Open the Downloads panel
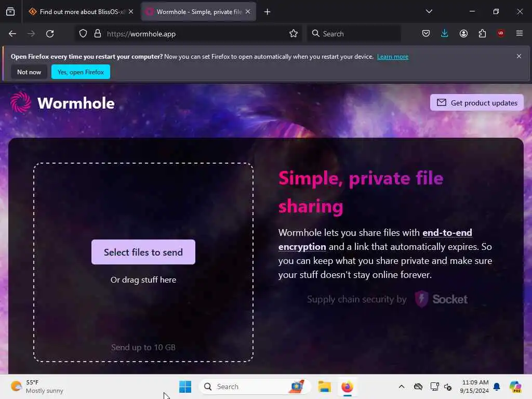The height and width of the screenshot is (399, 532). [x=445, y=34]
